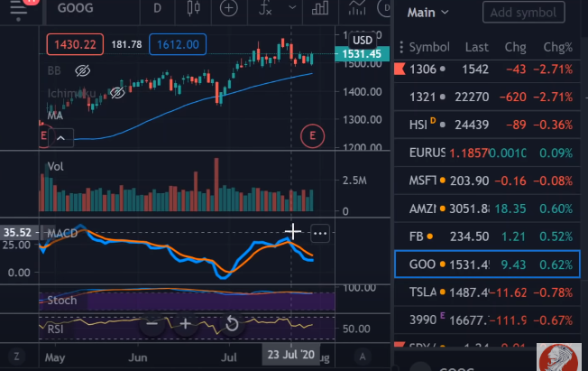
Task: Select FB watchlist row
Action: (487, 237)
